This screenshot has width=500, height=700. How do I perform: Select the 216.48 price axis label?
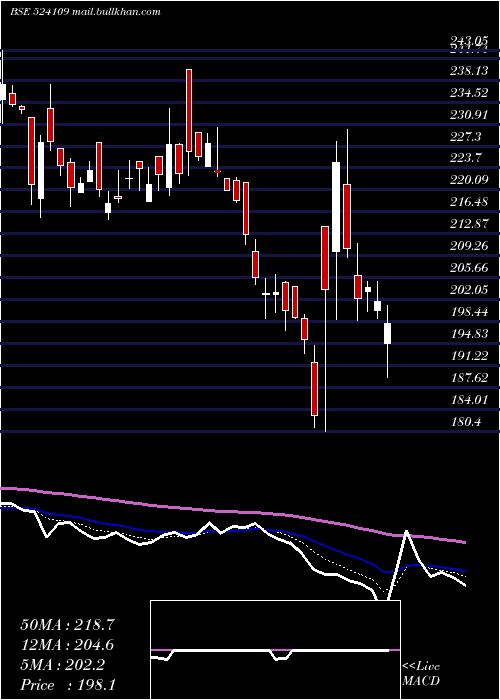(x=469, y=202)
